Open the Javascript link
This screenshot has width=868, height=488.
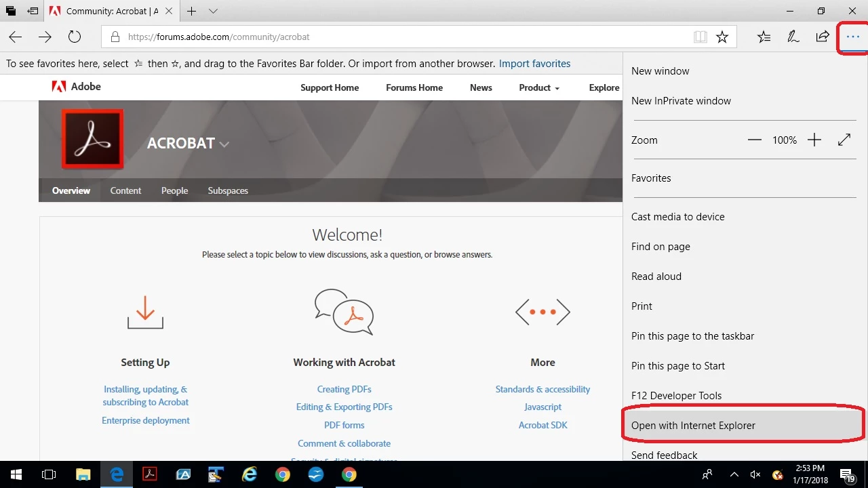tap(542, 407)
